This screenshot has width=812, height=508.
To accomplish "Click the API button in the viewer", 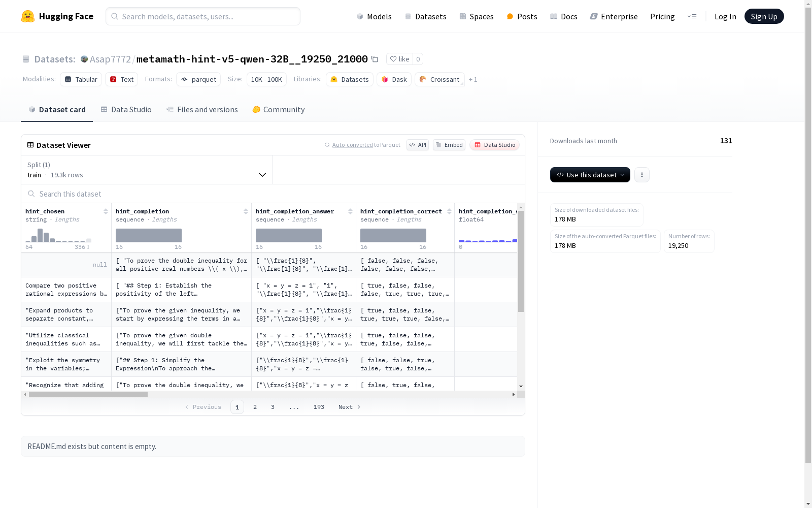I will tap(418, 145).
